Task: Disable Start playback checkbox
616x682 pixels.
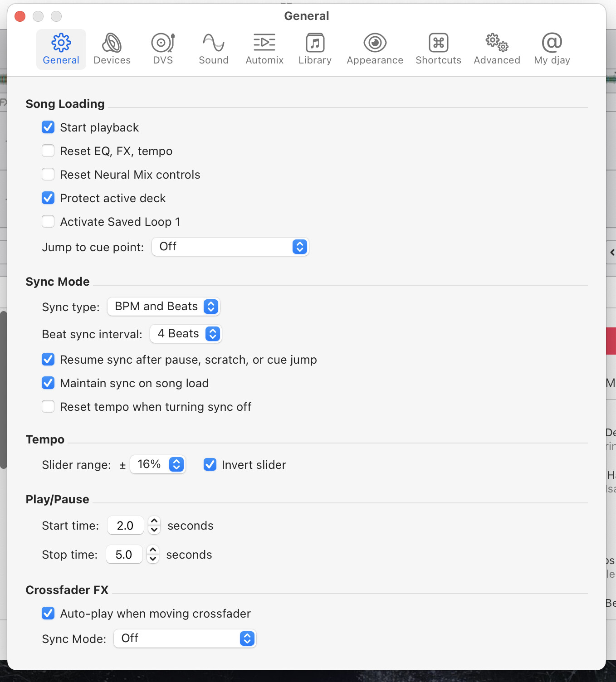Action: 48,127
